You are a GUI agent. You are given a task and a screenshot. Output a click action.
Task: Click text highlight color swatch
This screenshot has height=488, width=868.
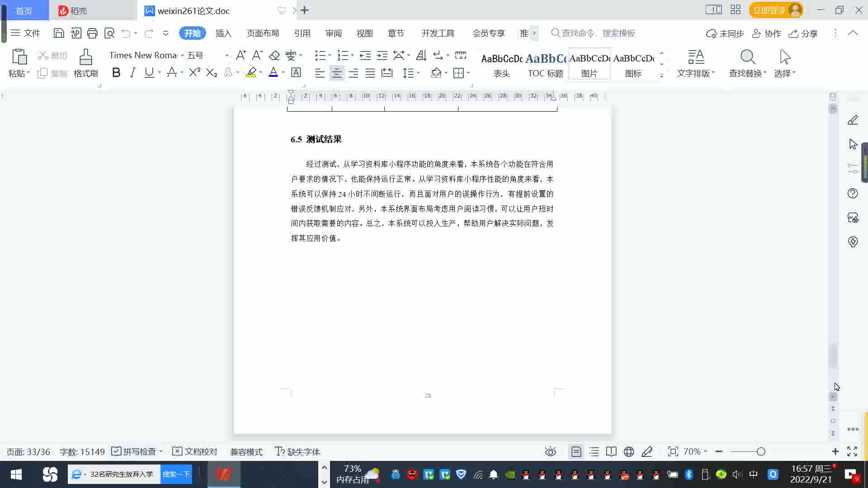click(x=251, y=72)
